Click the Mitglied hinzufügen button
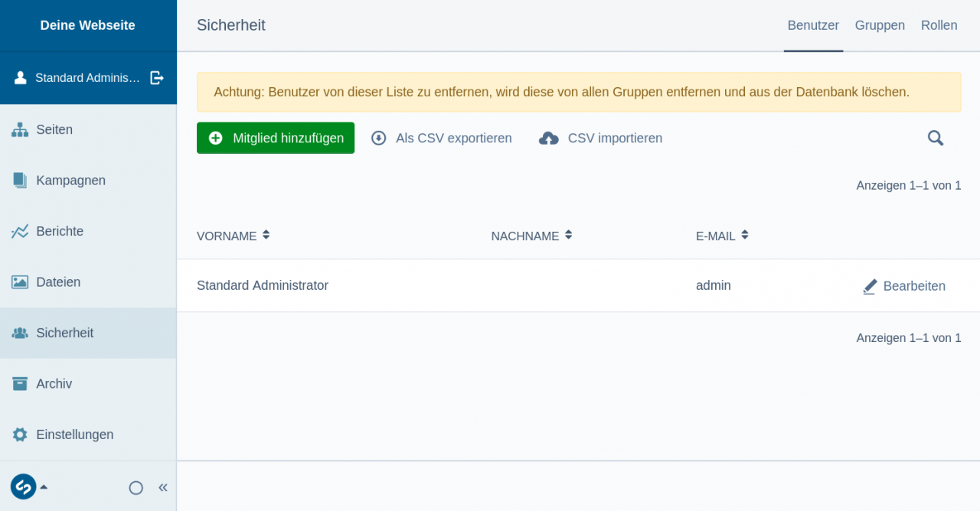Viewport: 980px width, 511px height. point(276,138)
